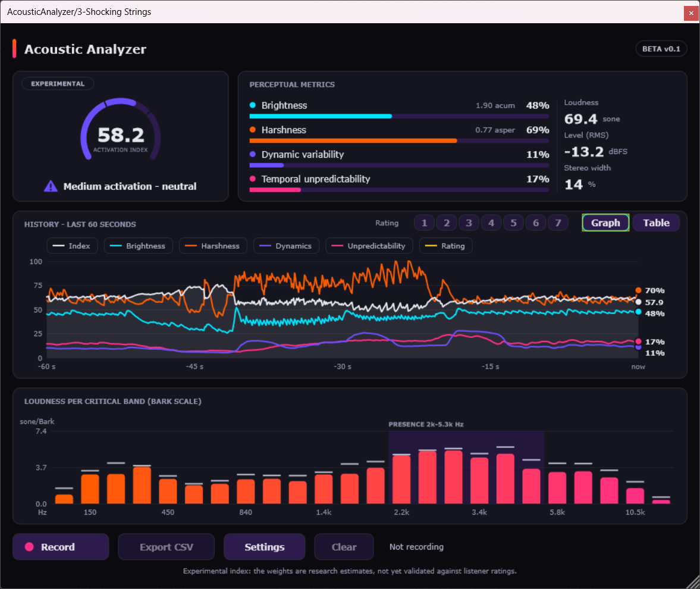Click the orange Harshness metric dot
700x589 pixels.
click(253, 130)
